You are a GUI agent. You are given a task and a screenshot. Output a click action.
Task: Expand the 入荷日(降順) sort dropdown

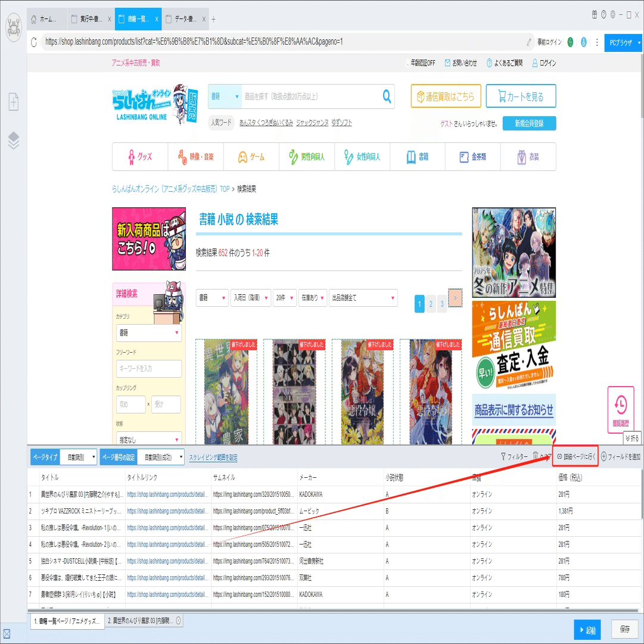pos(251,298)
